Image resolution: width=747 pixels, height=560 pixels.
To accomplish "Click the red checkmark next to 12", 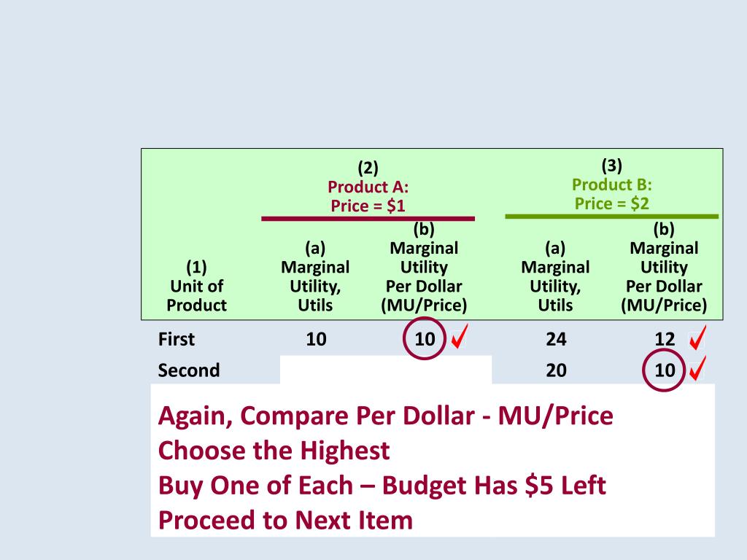I will (x=697, y=338).
